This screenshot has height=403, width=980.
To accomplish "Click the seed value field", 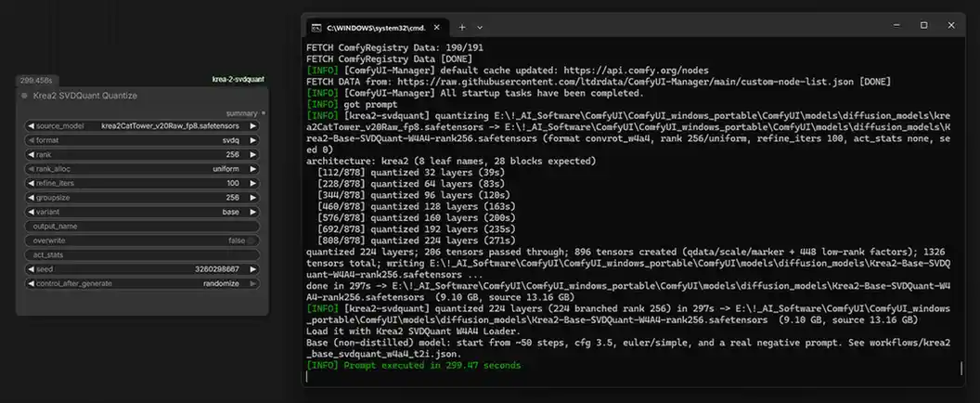I will coord(142,269).
